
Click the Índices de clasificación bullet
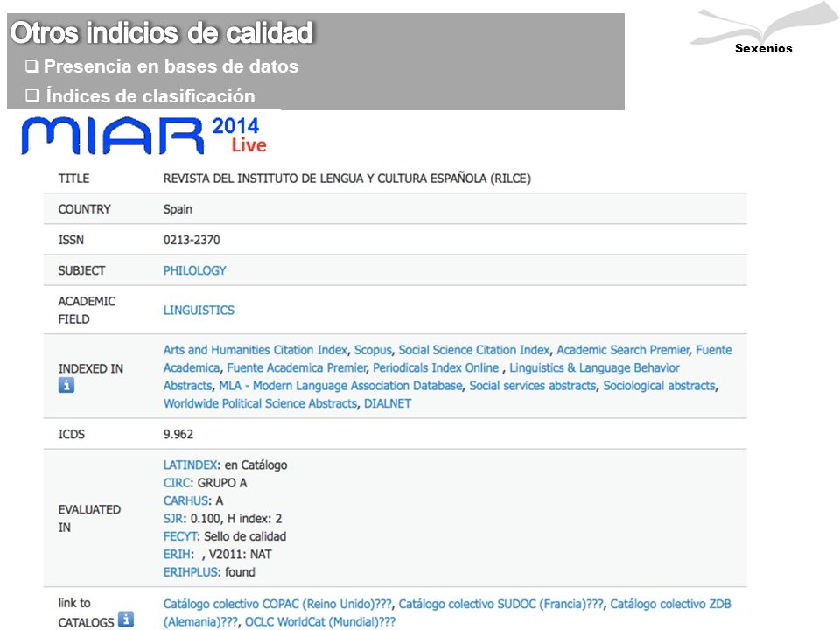click(x=141, y=96)
